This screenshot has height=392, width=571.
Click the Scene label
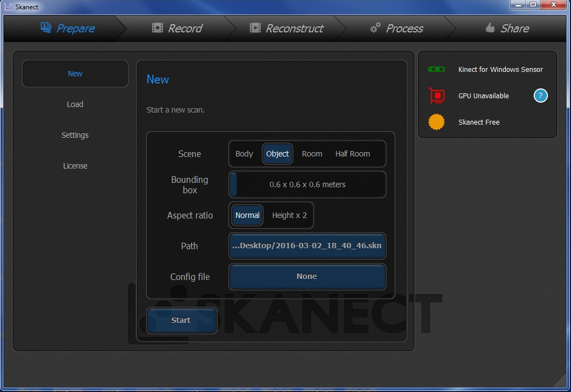(x=189, y=154)
